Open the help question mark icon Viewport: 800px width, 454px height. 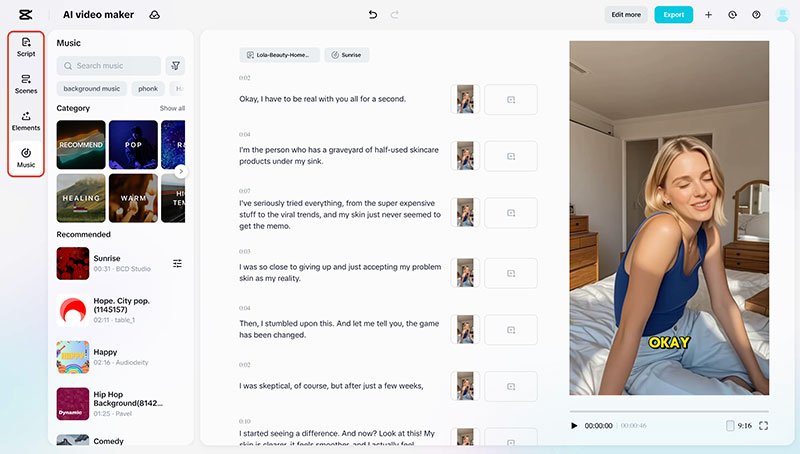point(756,15)
